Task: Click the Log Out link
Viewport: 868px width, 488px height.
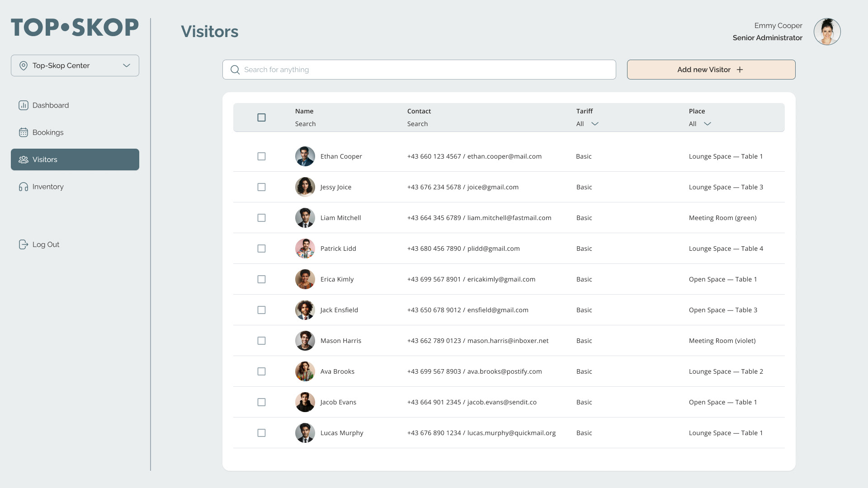Action: 46,244
